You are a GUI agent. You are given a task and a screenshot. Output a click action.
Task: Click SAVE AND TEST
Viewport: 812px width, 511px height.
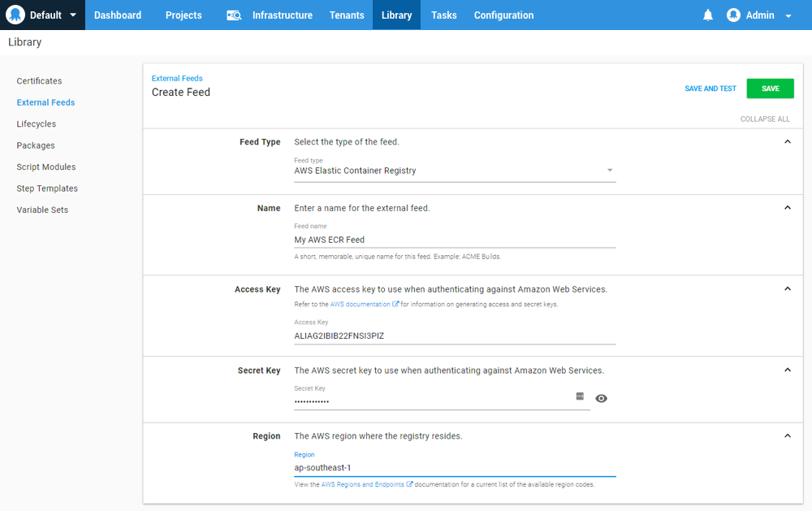[710, 88]
